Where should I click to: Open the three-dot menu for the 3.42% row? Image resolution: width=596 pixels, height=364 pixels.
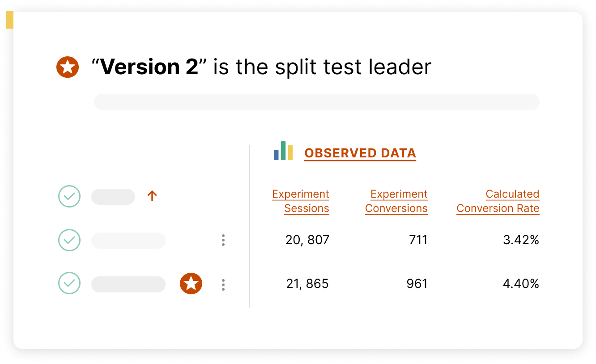(x=223, y=240)
